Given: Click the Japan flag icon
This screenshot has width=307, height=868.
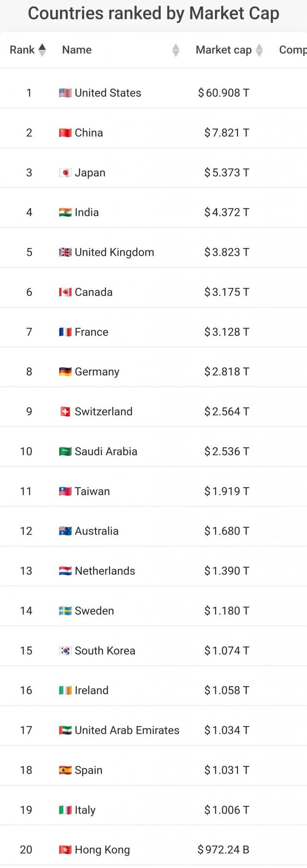Looking at the screenshot, I should click(65, 173).
